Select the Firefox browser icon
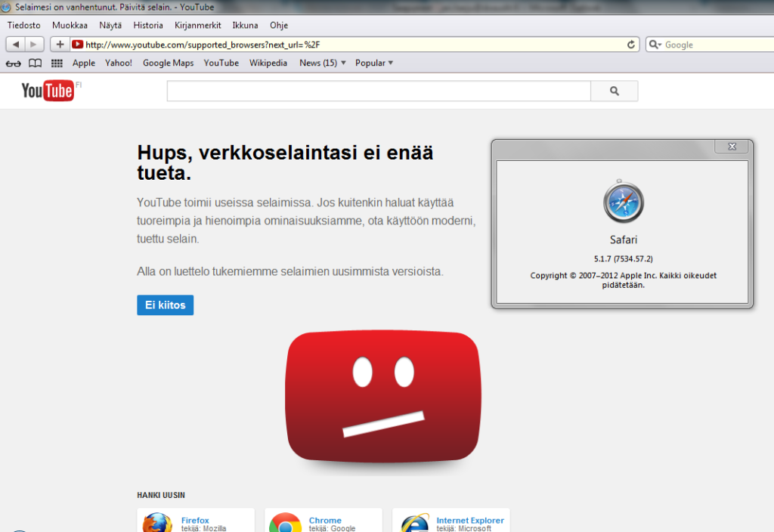 pos(156,521)
